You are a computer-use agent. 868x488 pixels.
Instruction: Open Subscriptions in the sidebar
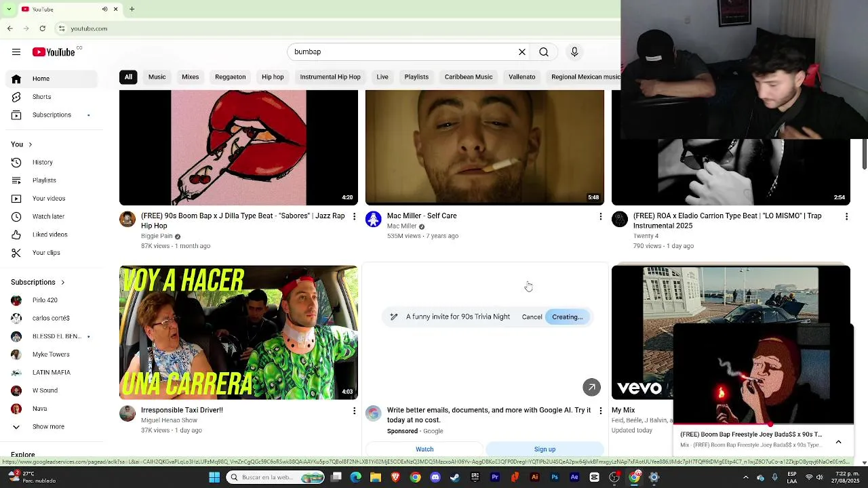point(52,115)
